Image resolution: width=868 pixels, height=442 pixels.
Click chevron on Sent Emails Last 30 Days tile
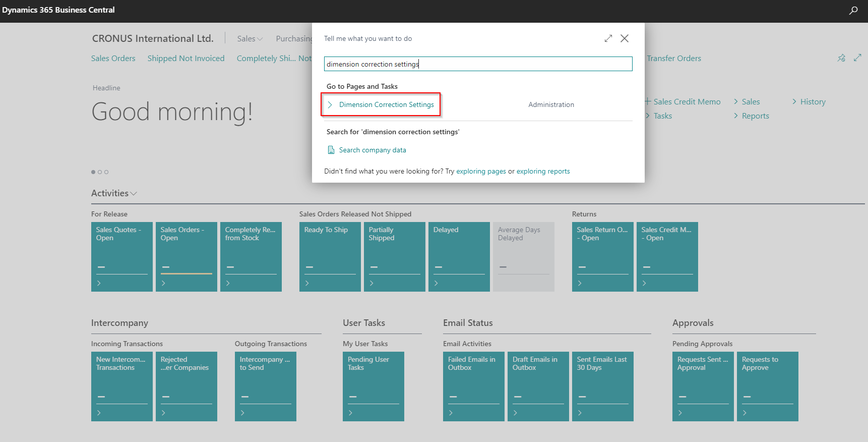click(x=580, y=413)
